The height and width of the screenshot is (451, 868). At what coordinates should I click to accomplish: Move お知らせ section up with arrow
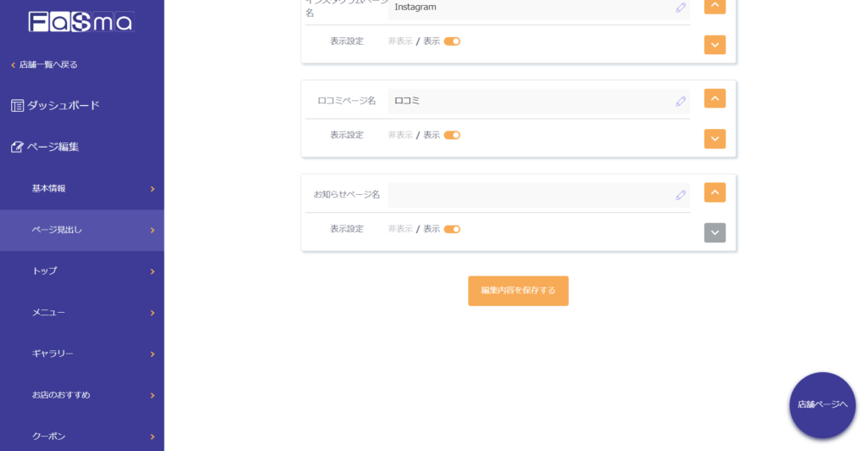click(x=715, y=192)
